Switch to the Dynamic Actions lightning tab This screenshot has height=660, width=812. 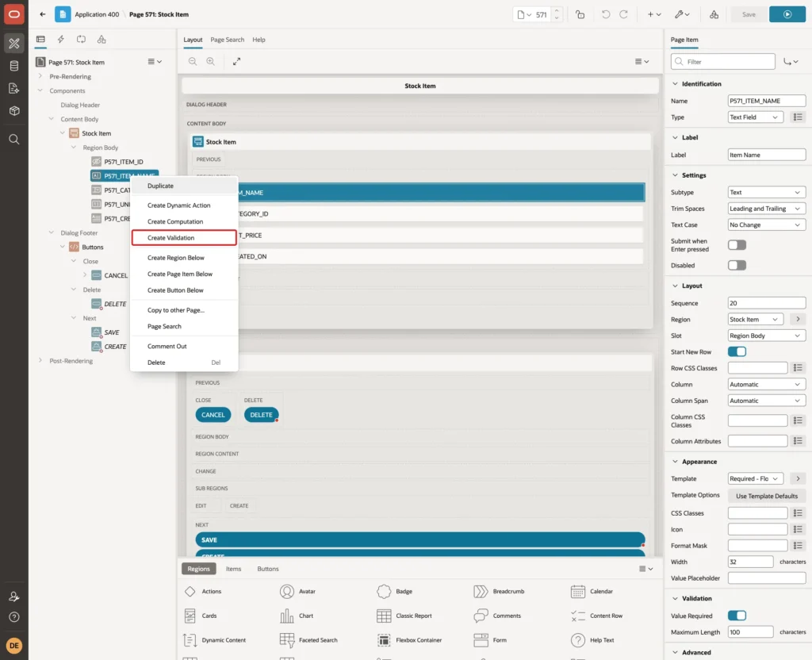click(60, 40)
